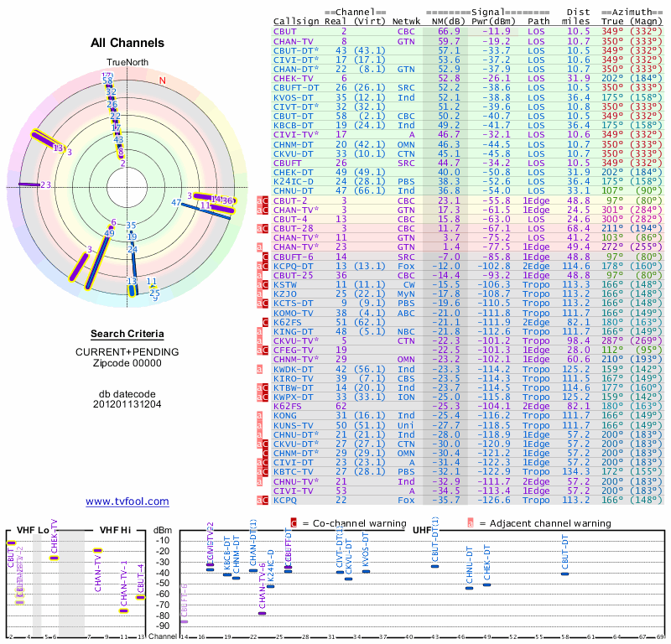Click the '201201131204' datecode value

127,404
